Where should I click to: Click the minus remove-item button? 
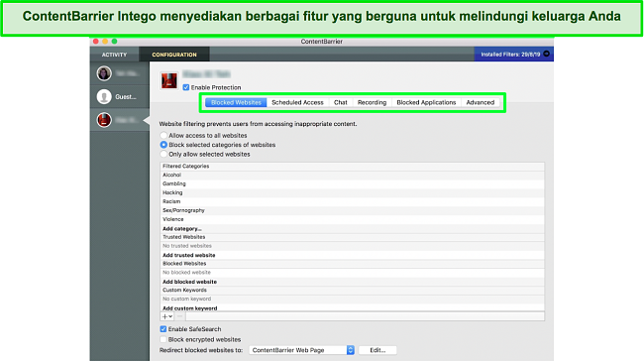pyautogui.click(x=180, y=316)
